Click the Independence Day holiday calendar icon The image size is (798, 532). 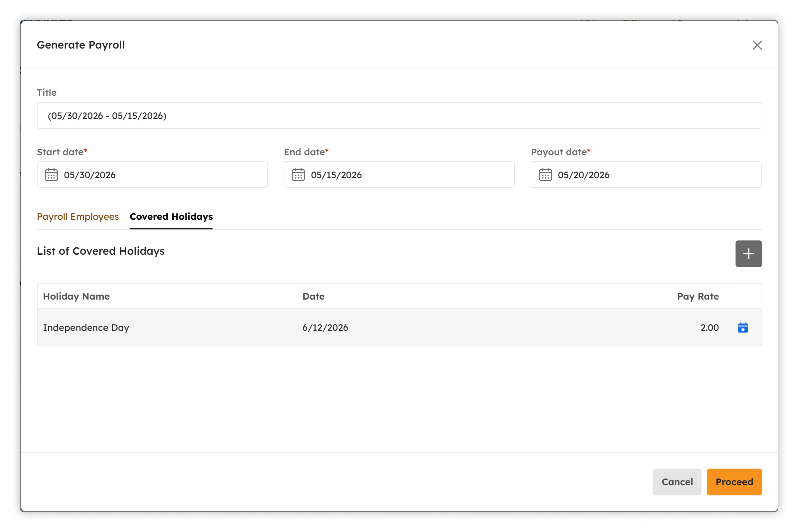pyautogui.click(x=743, y=328)
